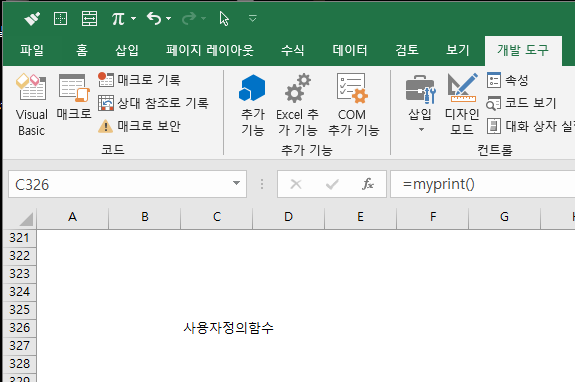Viewport: 575px width, 382px height.
Task: Open Excel 추가 기능 dialog
Action: [297, 104]
